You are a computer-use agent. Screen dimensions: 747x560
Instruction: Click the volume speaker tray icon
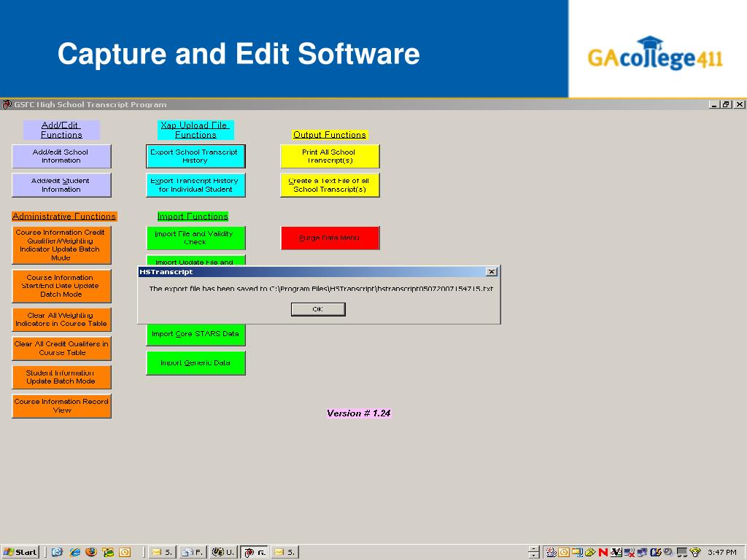point(667,552)
